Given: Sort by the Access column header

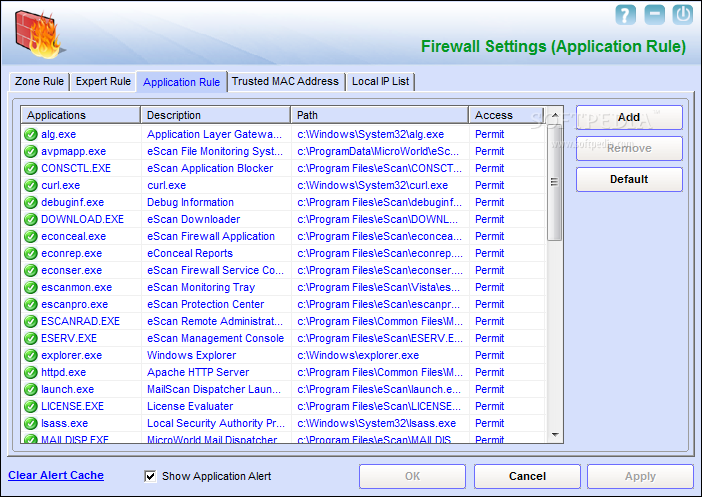Looking at the screenshot, I should coord(506,115).
